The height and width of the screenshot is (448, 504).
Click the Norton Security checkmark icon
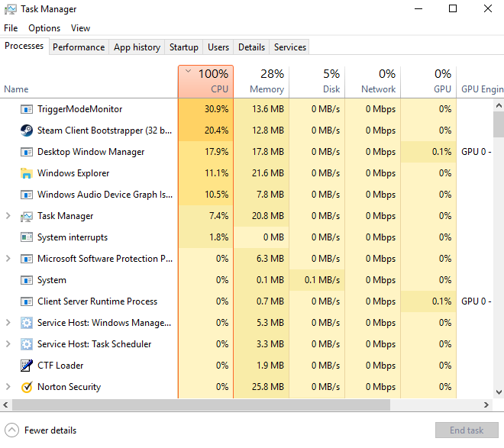point(27,387)
